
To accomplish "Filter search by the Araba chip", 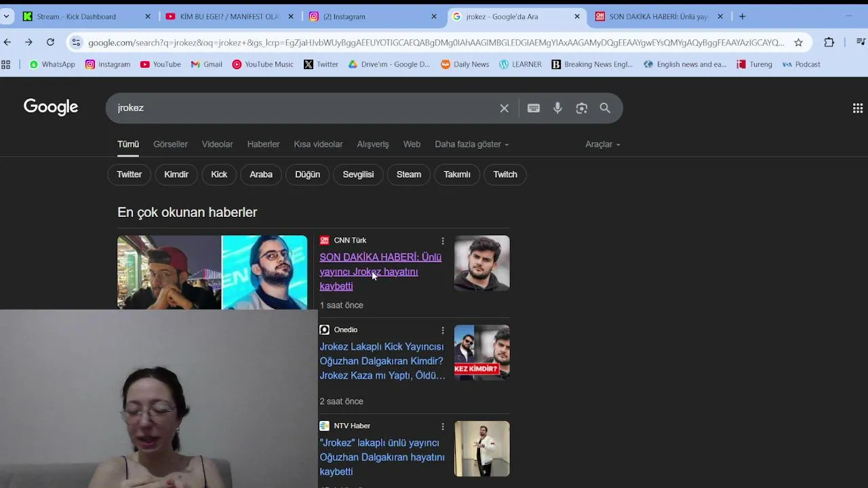I will point(261,174).
